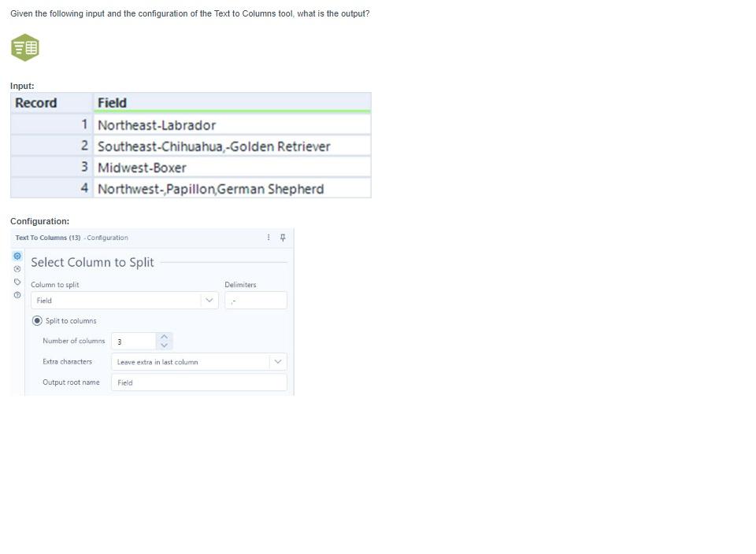
Task: Select the Field column header
Action: [113, 102]
